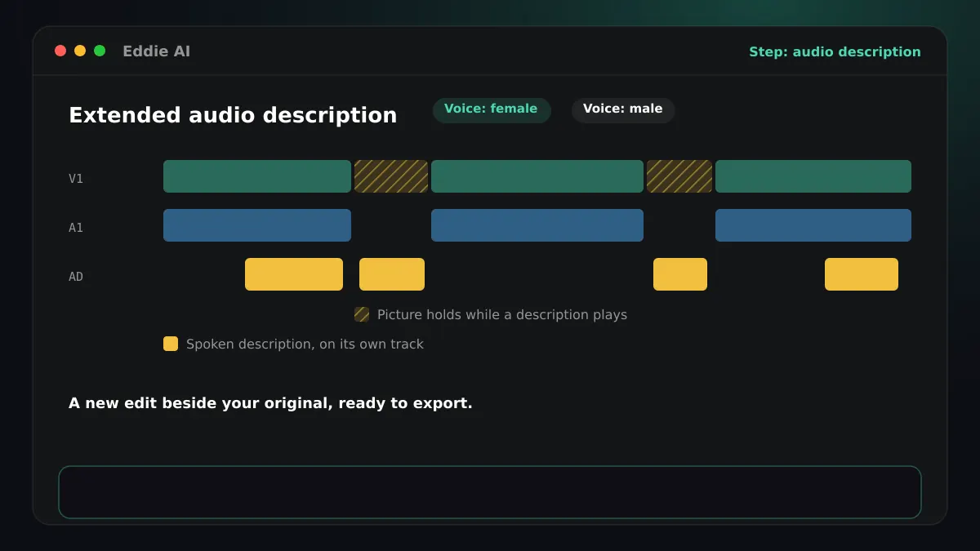This screenshot has height=551, width=980.
Task: Switch to the Voice: male option
Action: point(623,110)
